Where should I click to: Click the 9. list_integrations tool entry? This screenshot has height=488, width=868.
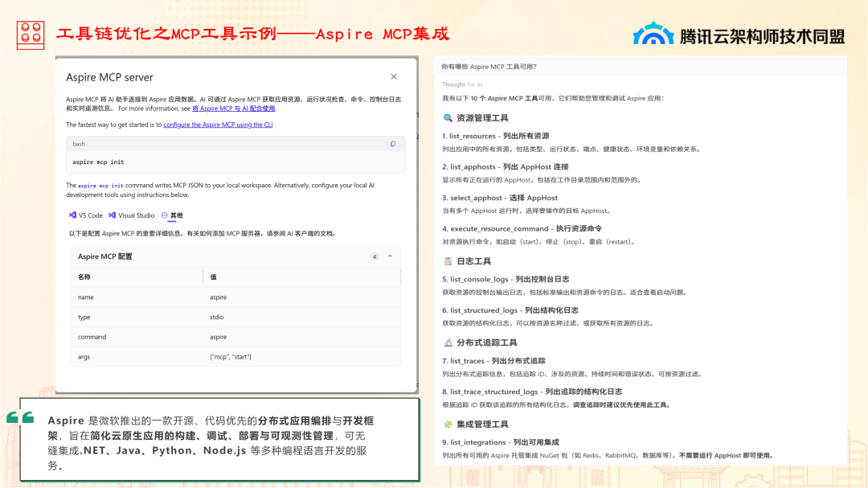pyautogui.click(x=501, y=442)
